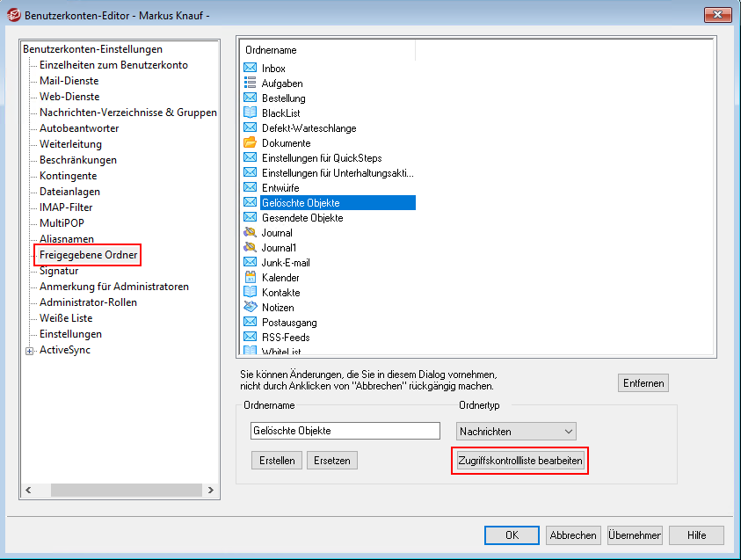
Task: Click the Ordnername text field
Action: click(x=345, y=431)
